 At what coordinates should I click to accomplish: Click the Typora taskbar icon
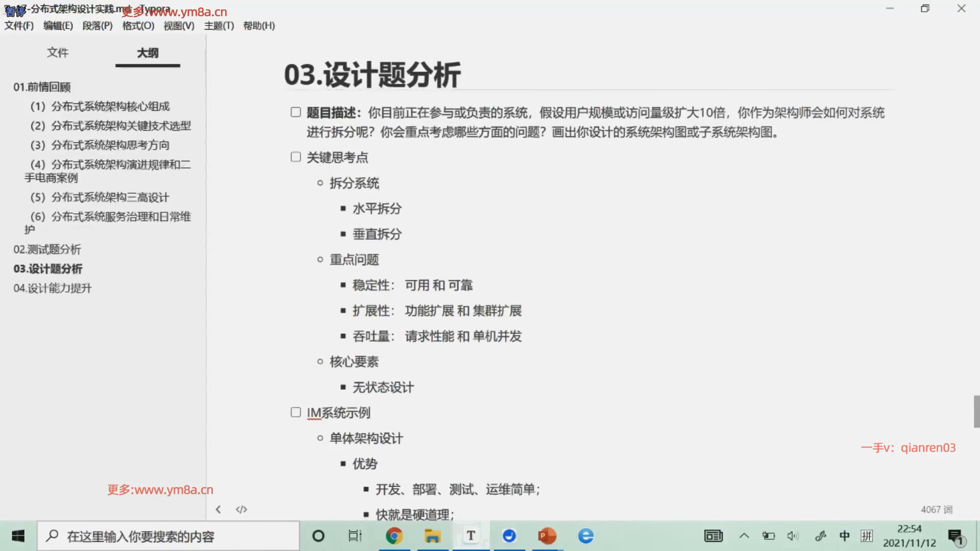(471, 536)
